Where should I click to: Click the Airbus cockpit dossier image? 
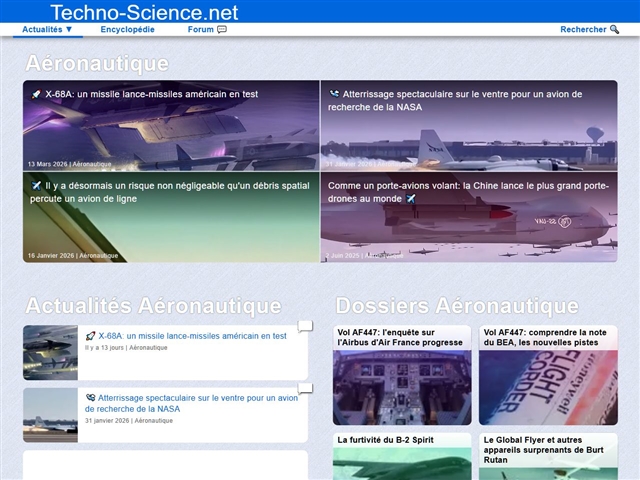(402, 387)
